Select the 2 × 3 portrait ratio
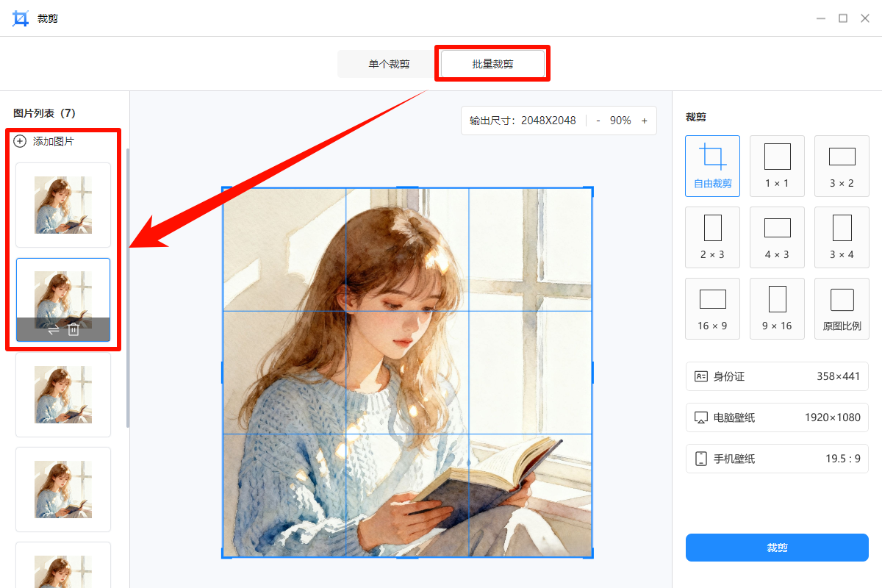The width and height of the screenshot is (882, 588). click(x=711, y=237)
